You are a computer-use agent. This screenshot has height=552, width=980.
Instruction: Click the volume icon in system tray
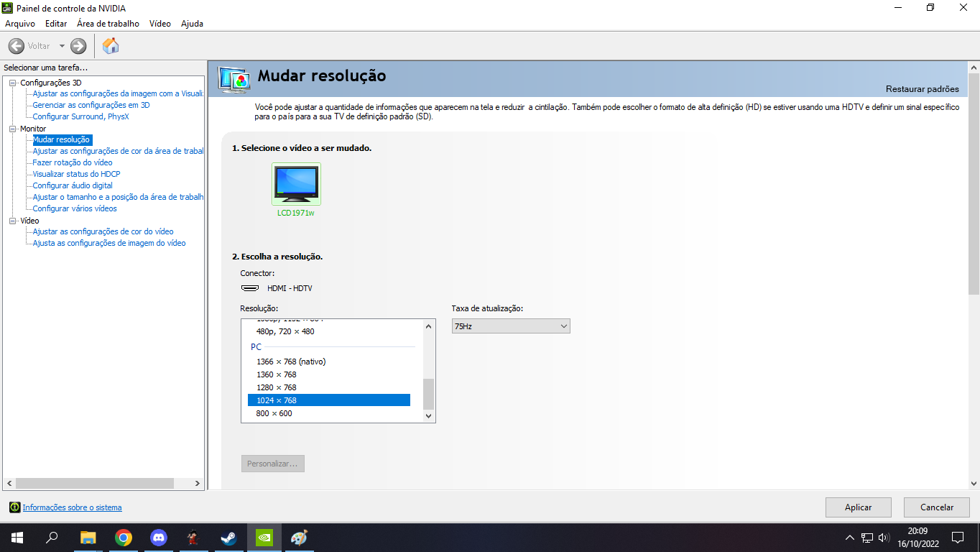point(884,538)
